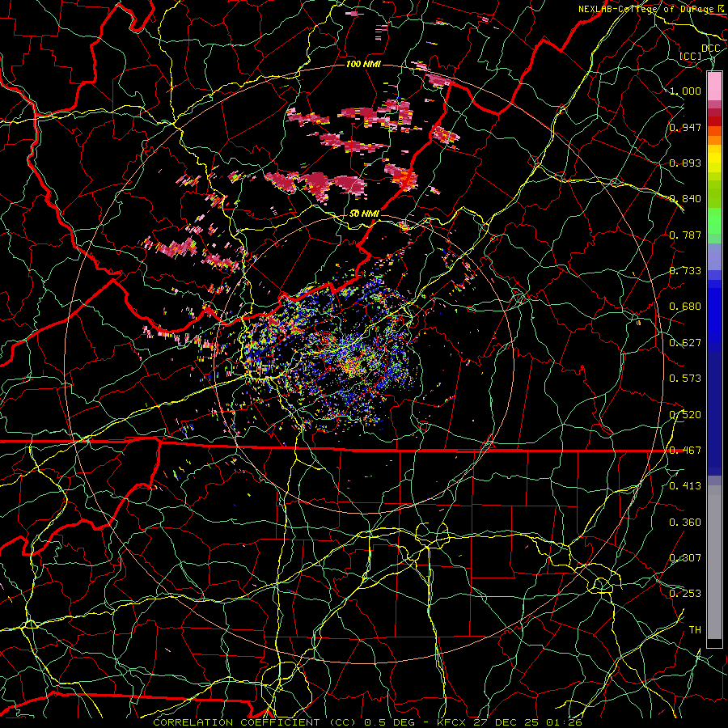Click the KFCX station identifier in caption
The height and width of the screenshot is (728, 728).
click(453, 722)
